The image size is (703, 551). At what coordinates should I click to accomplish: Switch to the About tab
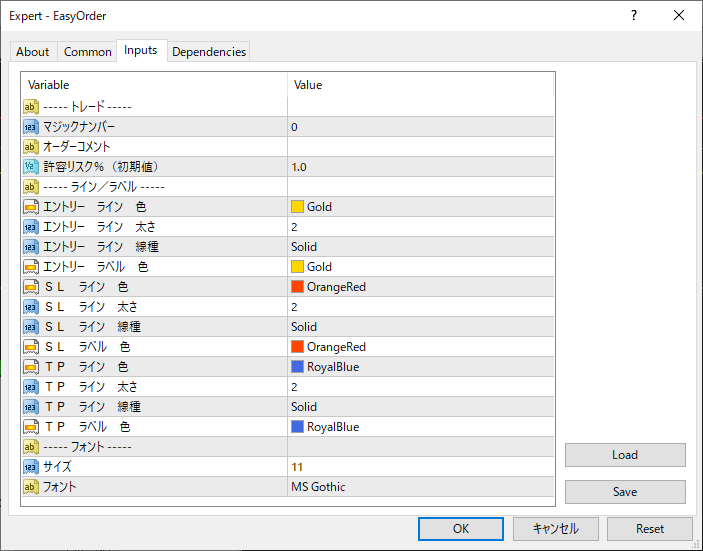(x=33, y=52)
